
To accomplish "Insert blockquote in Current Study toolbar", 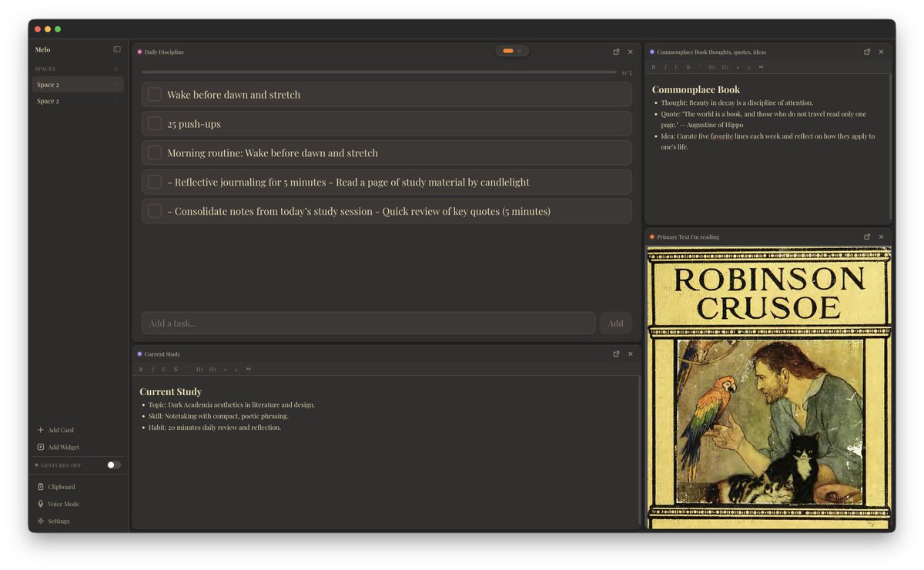I will (x=248, y=369).
